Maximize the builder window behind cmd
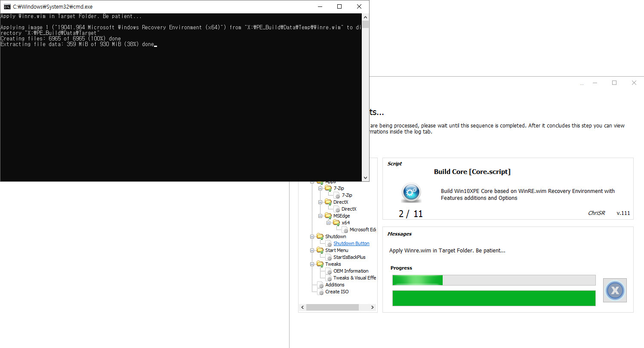644x348 pixels. 614,83
